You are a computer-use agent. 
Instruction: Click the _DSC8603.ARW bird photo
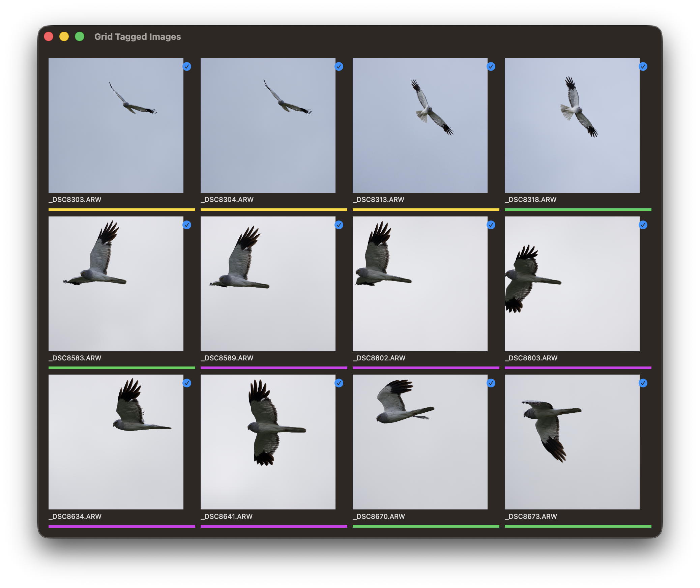pos(572,284)
